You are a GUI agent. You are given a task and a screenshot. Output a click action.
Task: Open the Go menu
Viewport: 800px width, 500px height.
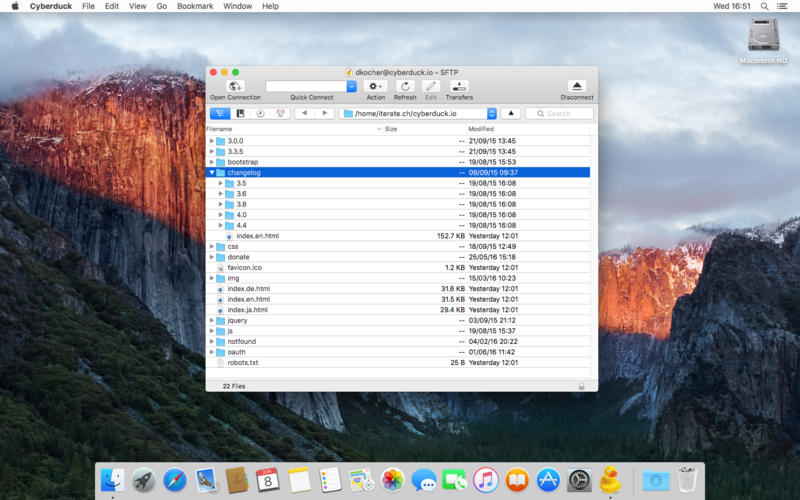(162, 6)
